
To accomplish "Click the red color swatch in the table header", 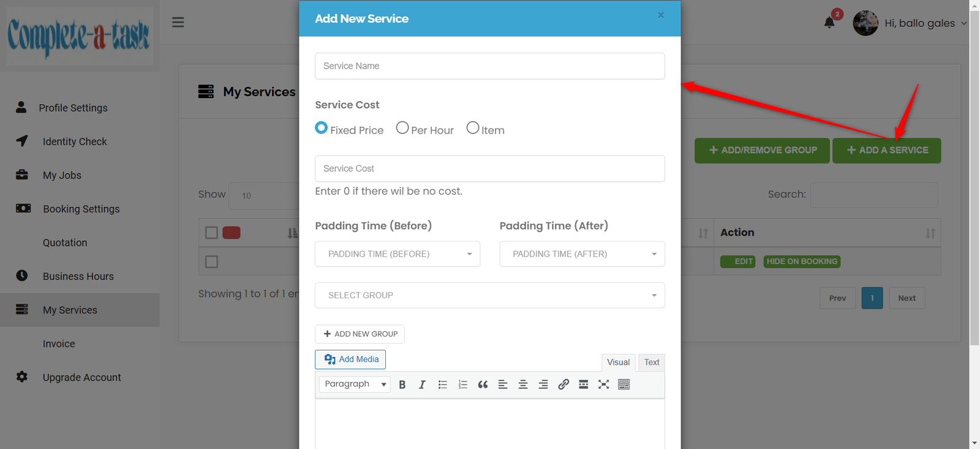I will click(232, 232).
